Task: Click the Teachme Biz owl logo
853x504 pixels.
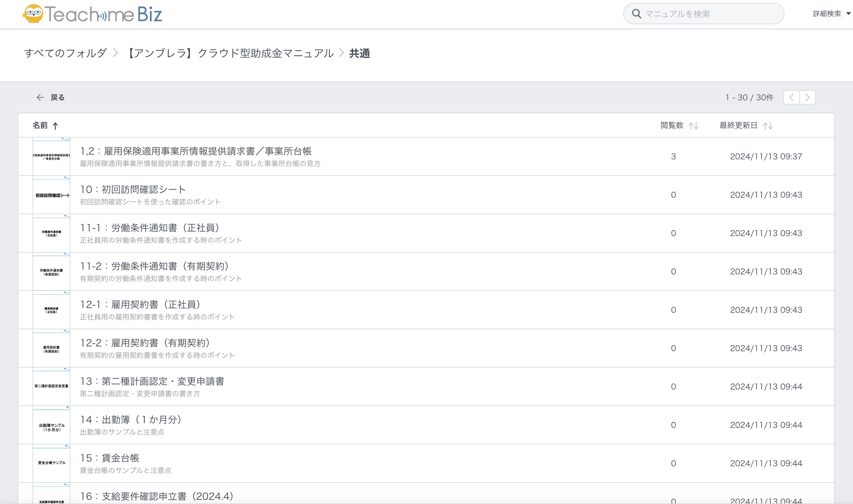Action: pyautogui.click(x=33, y=14)
